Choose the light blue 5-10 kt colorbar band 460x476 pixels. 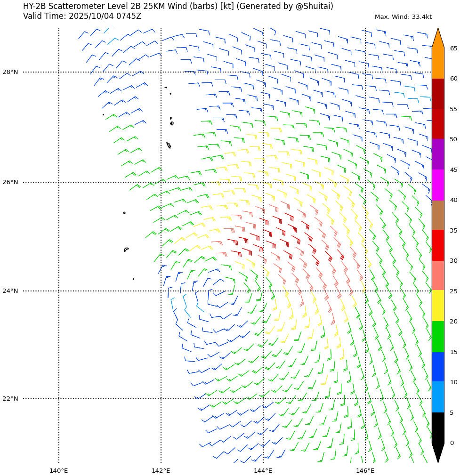click(x=438, y=397)
